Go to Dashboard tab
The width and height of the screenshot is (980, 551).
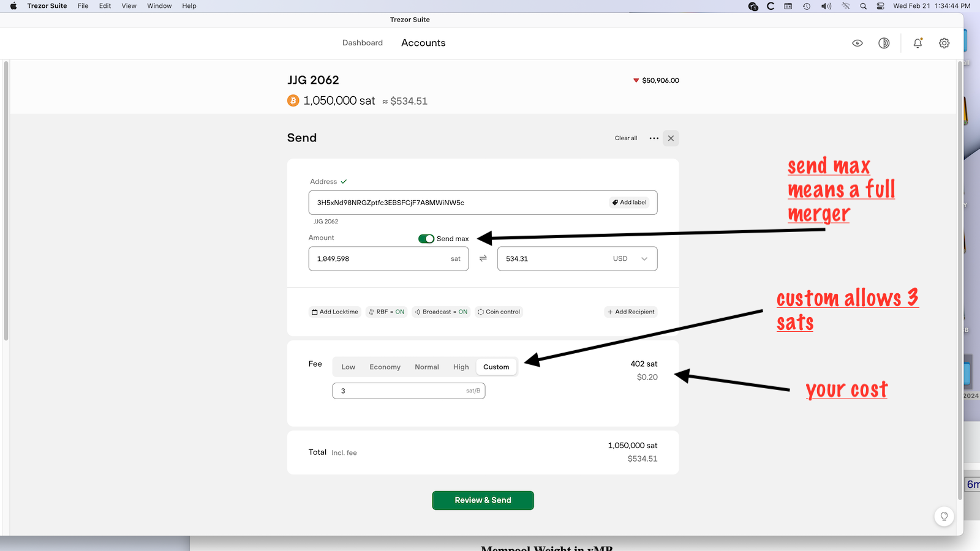(x=363, y=43)
